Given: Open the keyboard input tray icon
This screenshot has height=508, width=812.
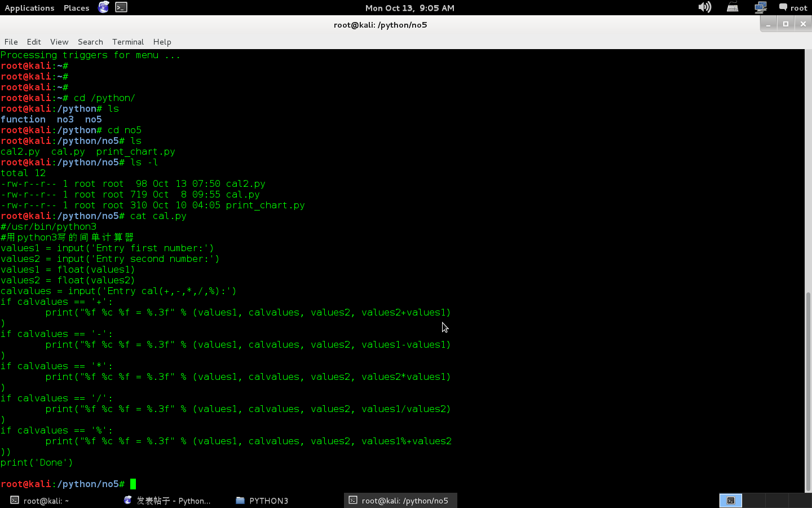Looking at the screenshot, I should click(x=732, y=7).
